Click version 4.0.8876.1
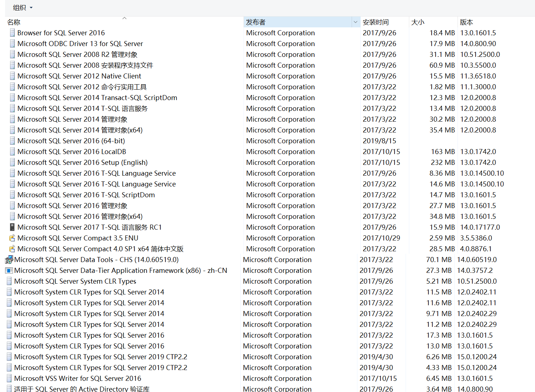Image resolution: width=535 pixels, height=392 pixels. (476, 249)
